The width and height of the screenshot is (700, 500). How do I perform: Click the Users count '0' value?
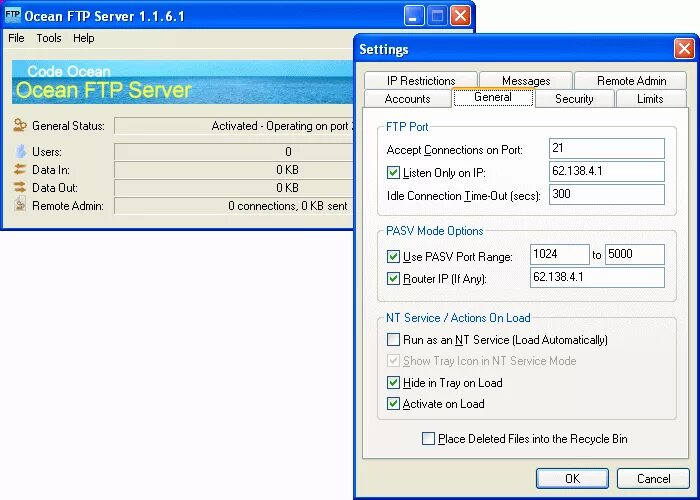(288, 152)
